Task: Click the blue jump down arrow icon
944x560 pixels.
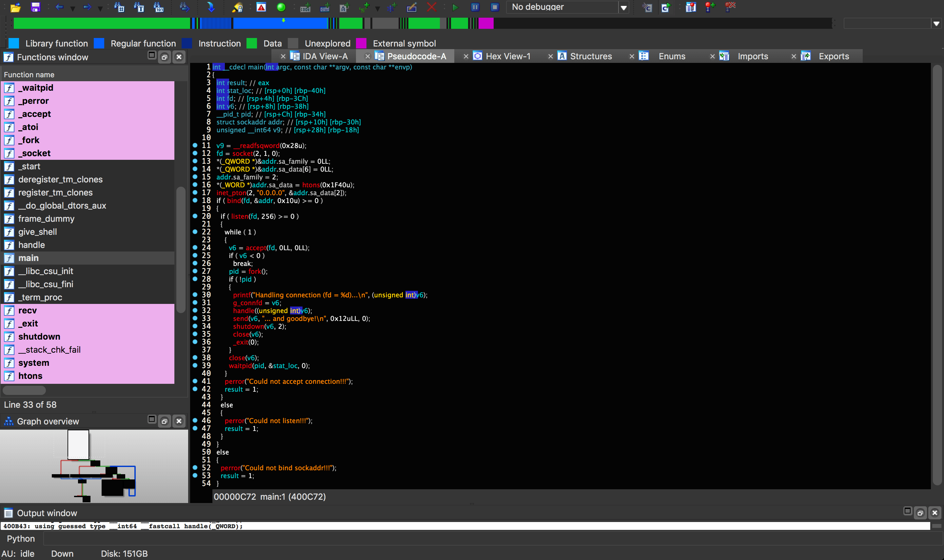Action: coord(211,7)
